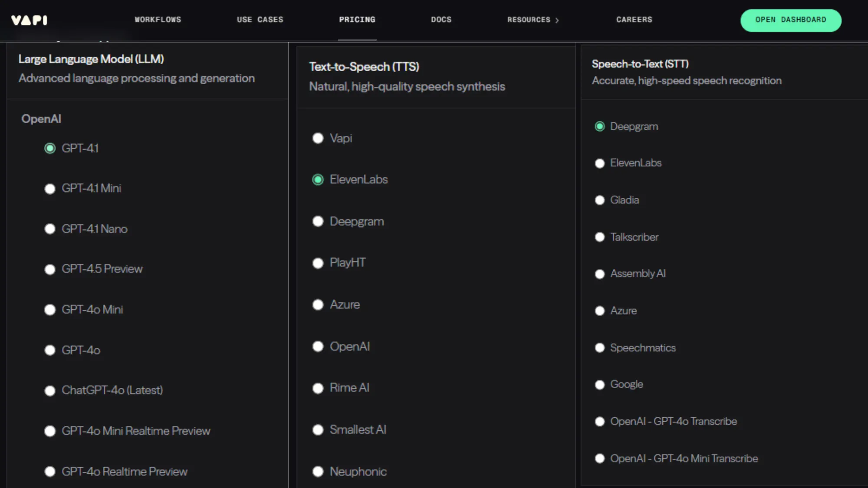Pick ChatGPT-4o (Latest) model
This screenshot has width=868, height=488.
[x=50, y=390]
